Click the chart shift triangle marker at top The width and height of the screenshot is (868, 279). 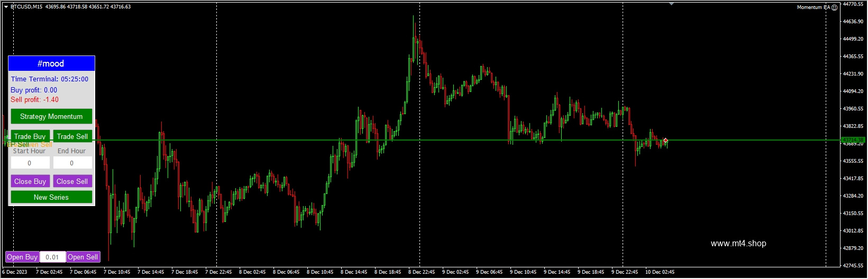[x=671, y=4]
